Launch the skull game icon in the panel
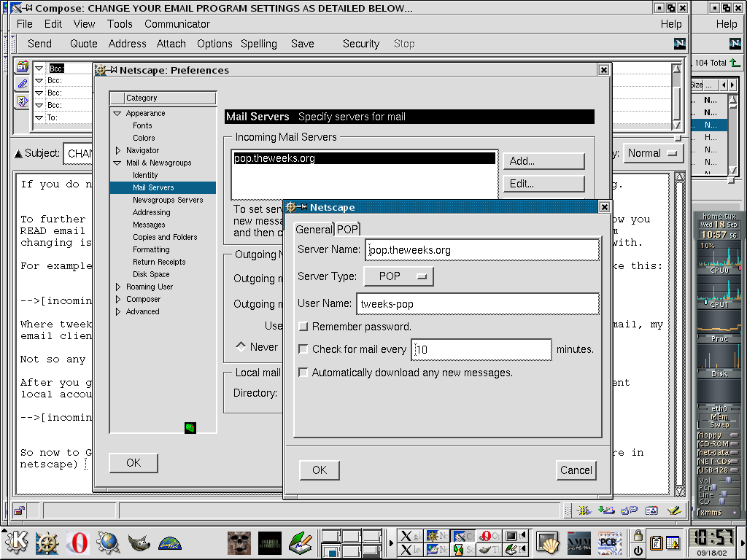Image resolution: width=747 pixels, height=560 pixels. tap(239, 543)
